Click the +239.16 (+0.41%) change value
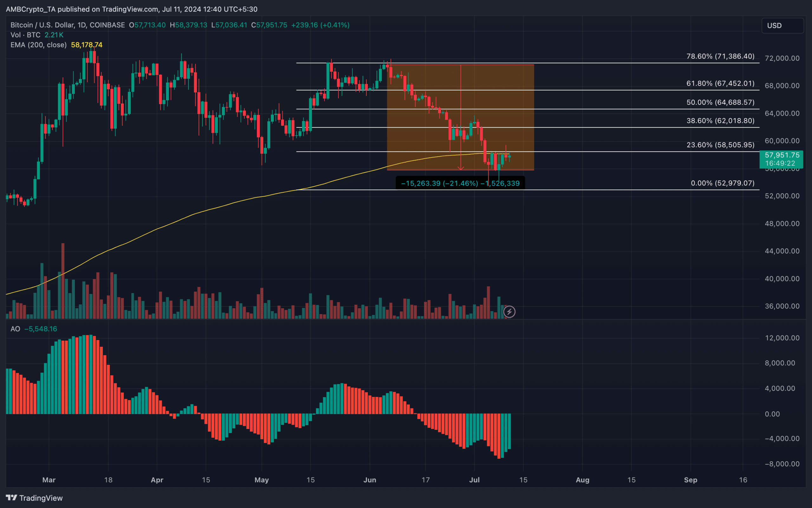Viewport: 812px width, 508px height. click(320, 25)
